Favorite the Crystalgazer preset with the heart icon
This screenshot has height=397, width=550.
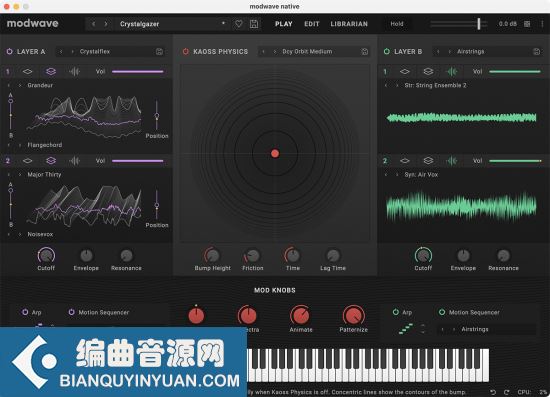tap(239, 24)
